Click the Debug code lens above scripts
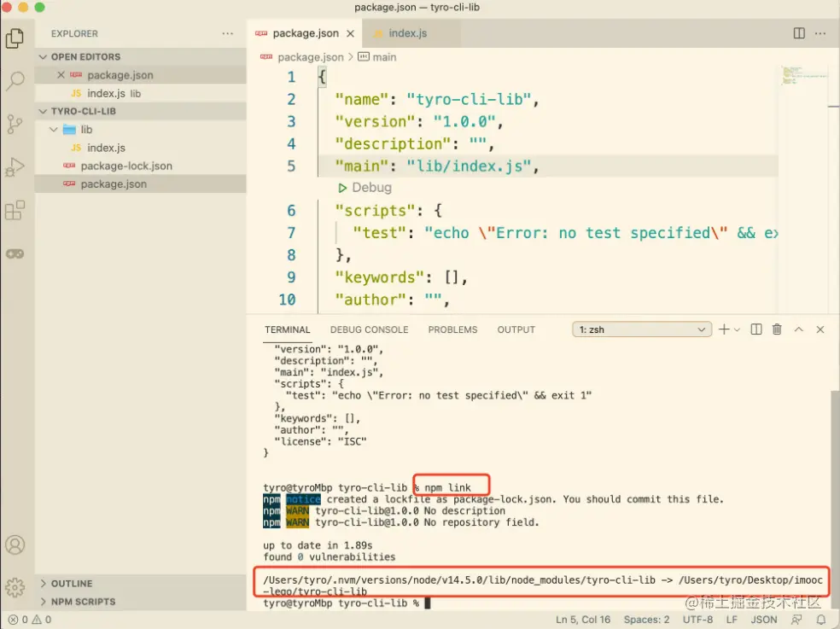 tap(365, 188)
